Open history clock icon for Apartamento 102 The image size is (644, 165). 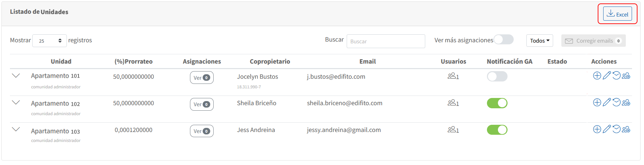click(x=616, y=102)
